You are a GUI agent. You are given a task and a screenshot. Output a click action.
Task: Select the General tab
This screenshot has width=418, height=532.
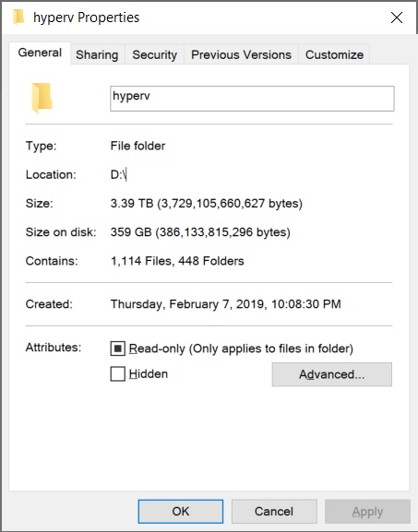[x=40, y=53]
